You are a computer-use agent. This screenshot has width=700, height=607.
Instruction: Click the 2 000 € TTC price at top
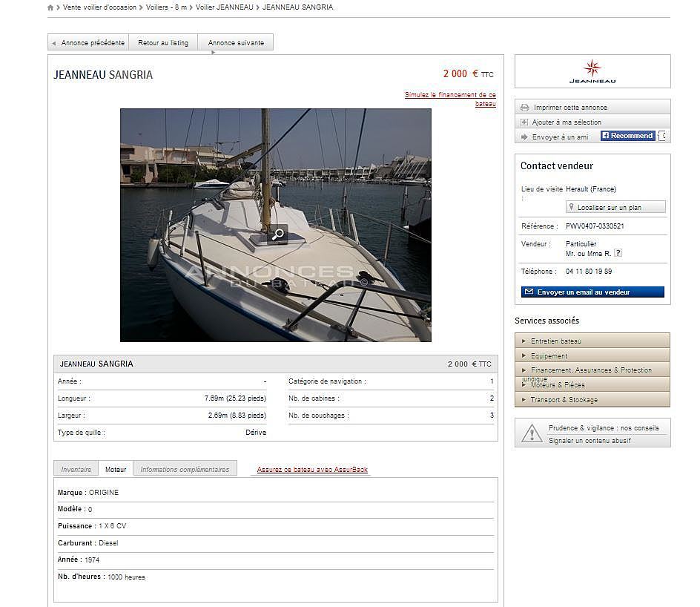[469, 74]
